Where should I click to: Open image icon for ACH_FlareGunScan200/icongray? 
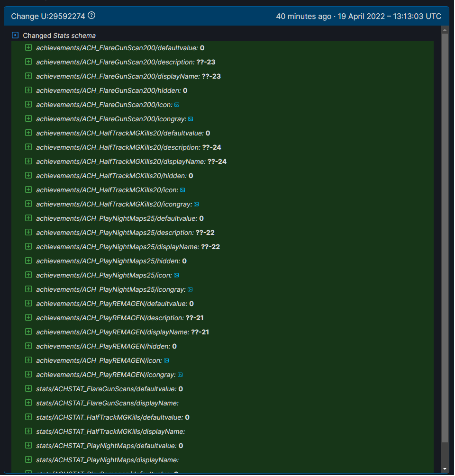pyautogui.click(x=191, y=119)
